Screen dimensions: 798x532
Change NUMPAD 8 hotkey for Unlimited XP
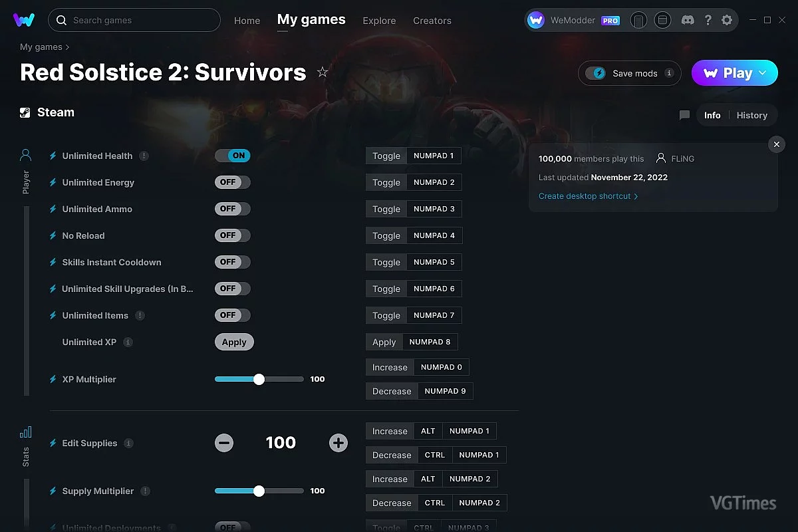click(x=430, y=342)
